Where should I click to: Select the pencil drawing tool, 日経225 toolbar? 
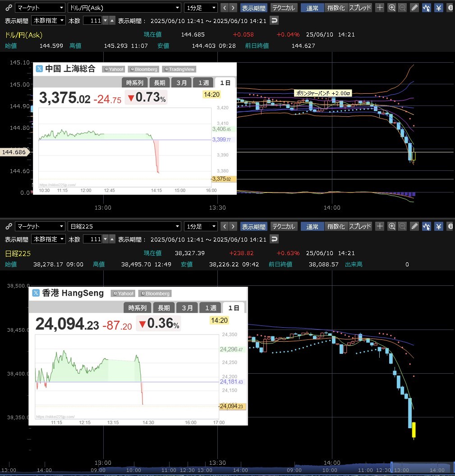tap(414, 226)
